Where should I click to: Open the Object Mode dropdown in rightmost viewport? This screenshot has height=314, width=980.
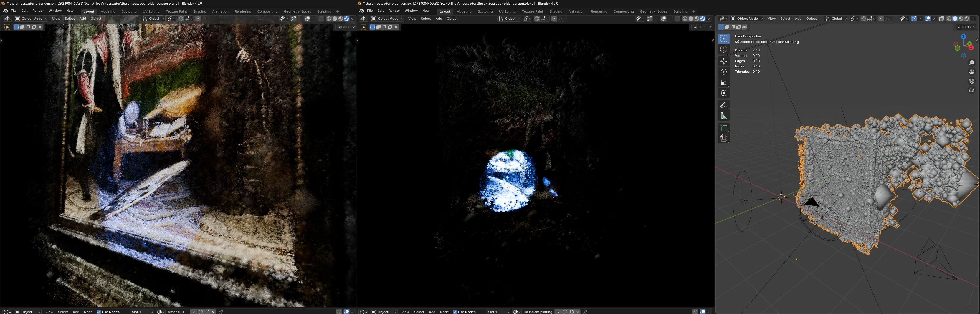coord(746,18)
